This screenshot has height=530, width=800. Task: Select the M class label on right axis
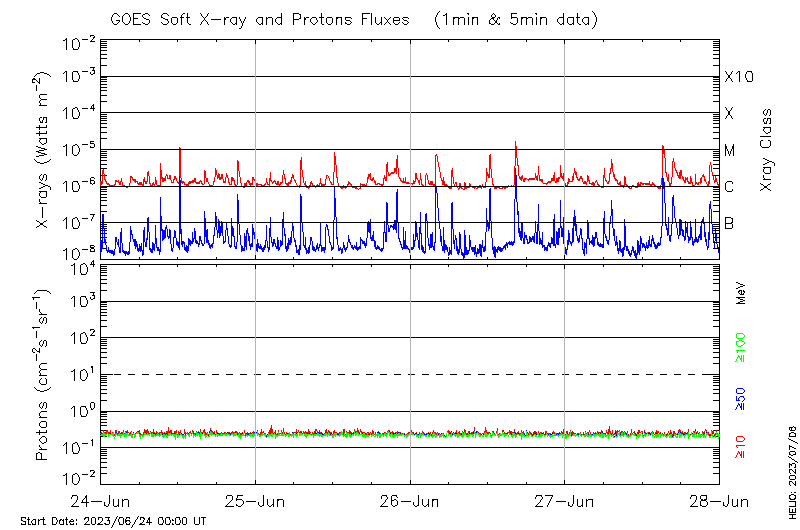pyautogui.click(x=730, y=150)
